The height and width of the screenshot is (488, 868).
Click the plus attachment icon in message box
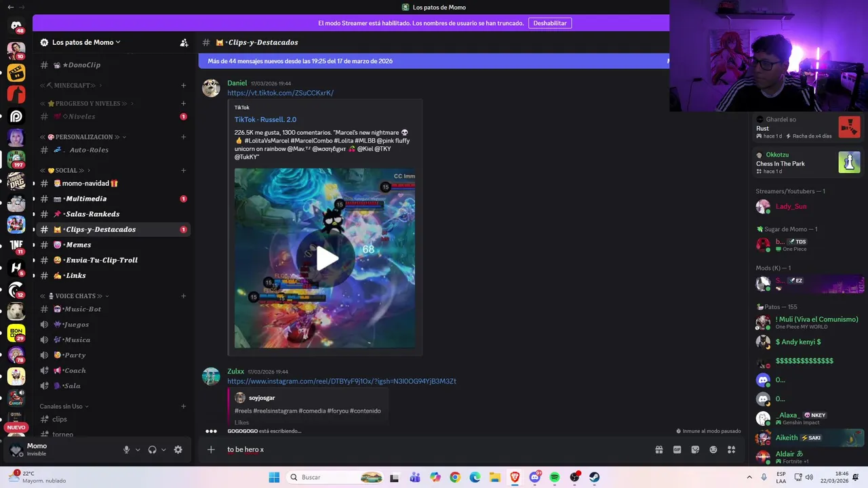[x=211, y=449]
